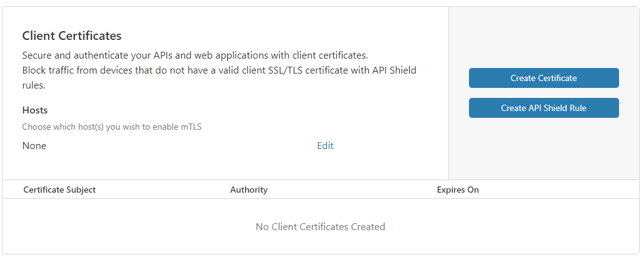This screenshot has width=644, height=260.
Task: Select the Authority column header
Action: (249, 190)
